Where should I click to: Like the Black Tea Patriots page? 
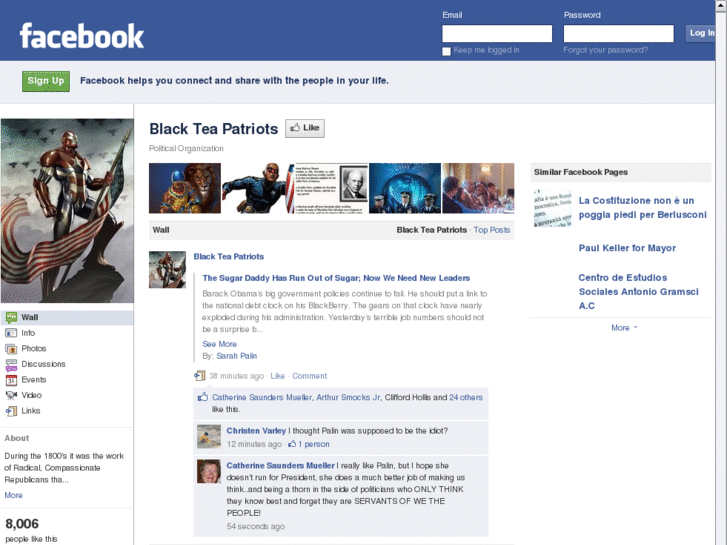point(305,128)
